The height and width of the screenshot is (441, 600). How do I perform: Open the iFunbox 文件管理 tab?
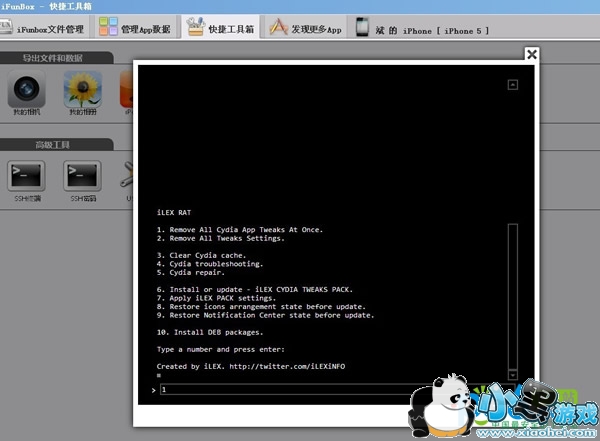click(44, 28)
